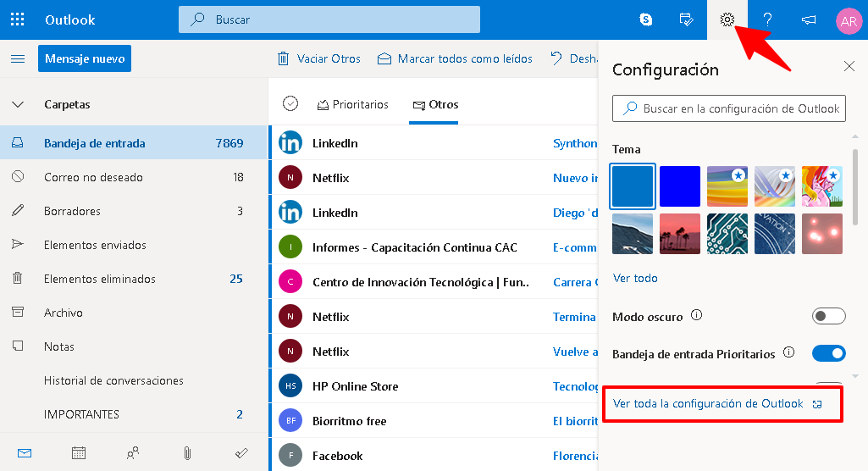Click the Facebook sender avatar
The height and width of the screenshot is (471, 868).
[x=290, y=456]
